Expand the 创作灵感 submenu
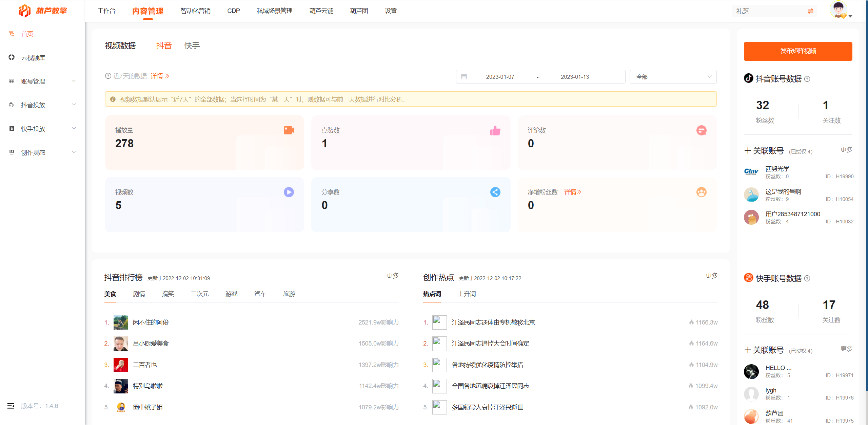Screen dimensions: 868x425 coord(74,152)
